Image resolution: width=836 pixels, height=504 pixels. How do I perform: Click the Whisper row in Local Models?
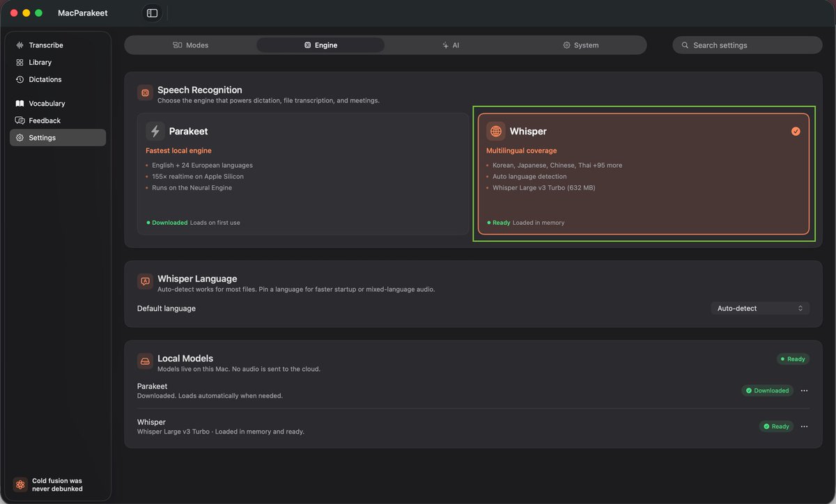coord(473,426)
